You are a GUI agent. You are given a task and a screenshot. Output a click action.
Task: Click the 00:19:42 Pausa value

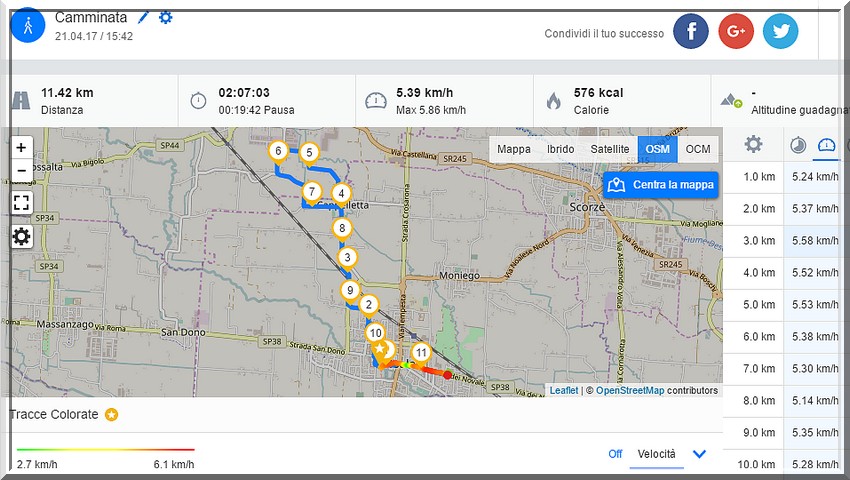point(256,110)
